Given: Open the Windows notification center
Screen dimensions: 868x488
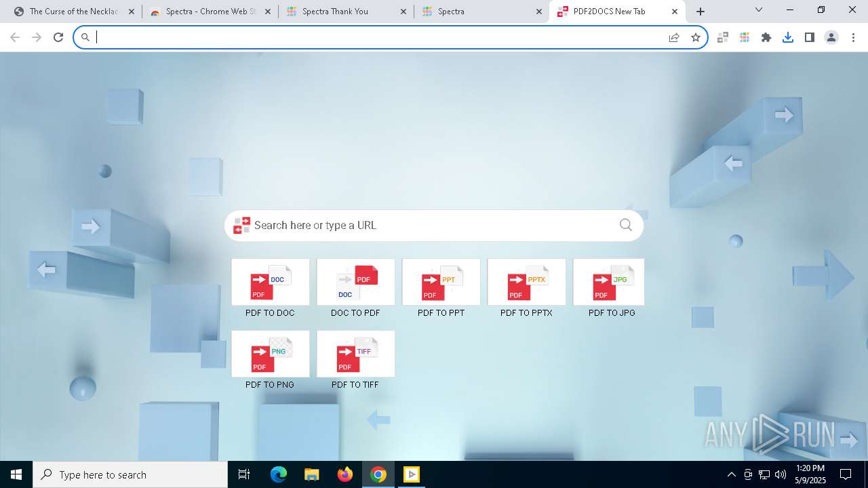Looking at the screenshot, I should tap(846, 474).
